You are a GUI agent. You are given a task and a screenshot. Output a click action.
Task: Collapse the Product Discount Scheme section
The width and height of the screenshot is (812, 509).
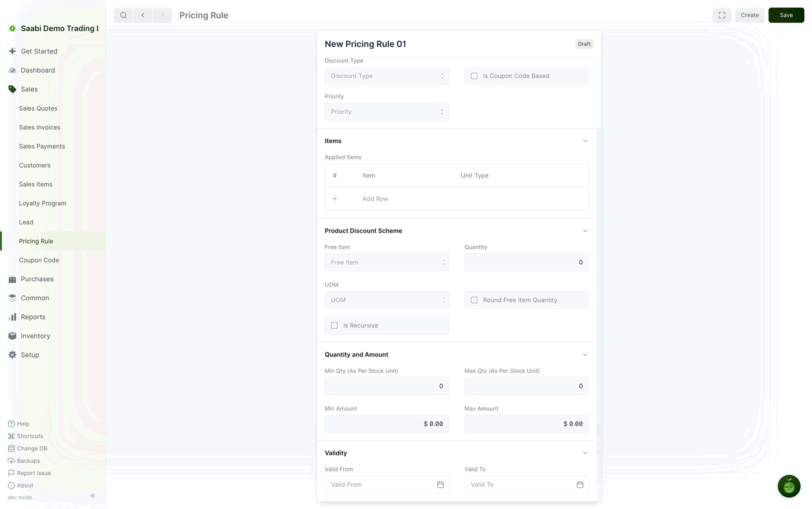tap(585, 231)
